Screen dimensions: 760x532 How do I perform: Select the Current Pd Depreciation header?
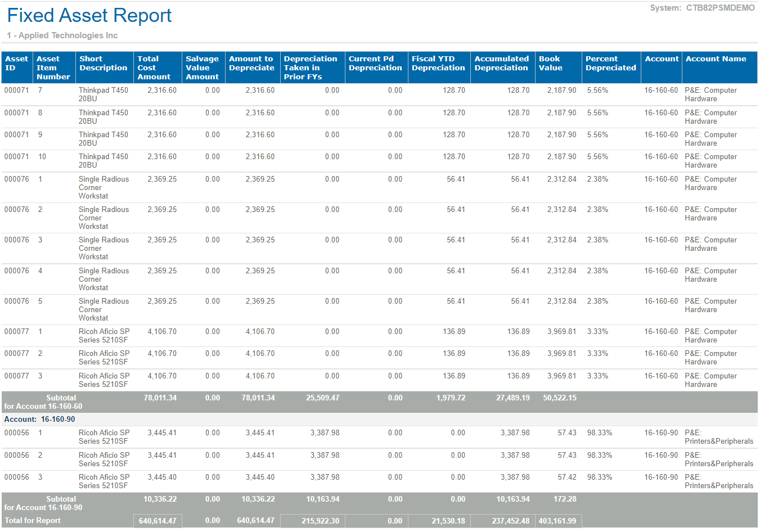tap(375, 64)
